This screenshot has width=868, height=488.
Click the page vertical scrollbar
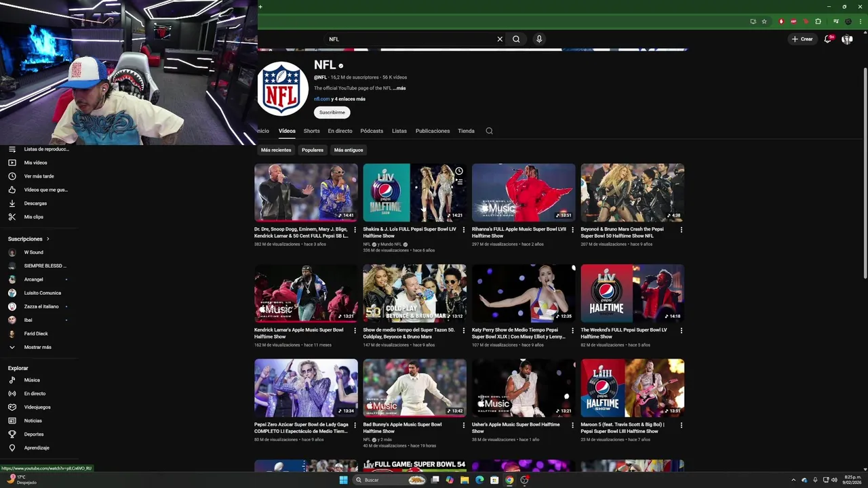tap(865, 173)
